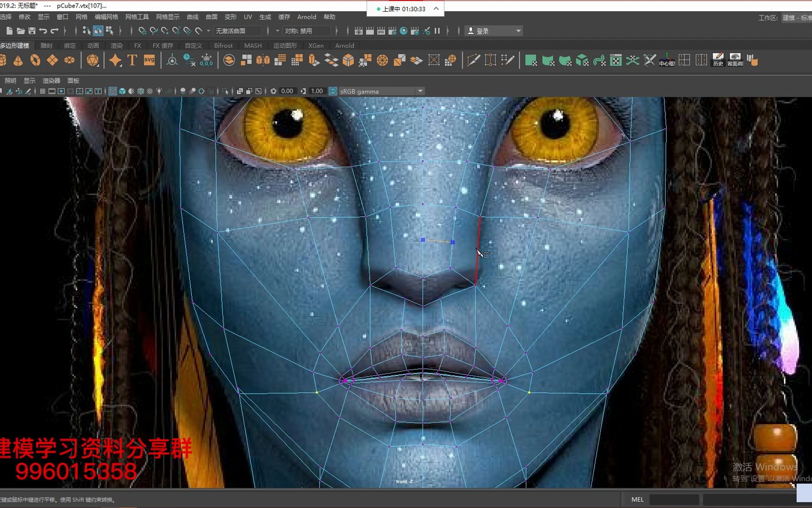Click the Undo arrow icon
The height and width of the screenshot is (508, 812).
click(43, 31)
